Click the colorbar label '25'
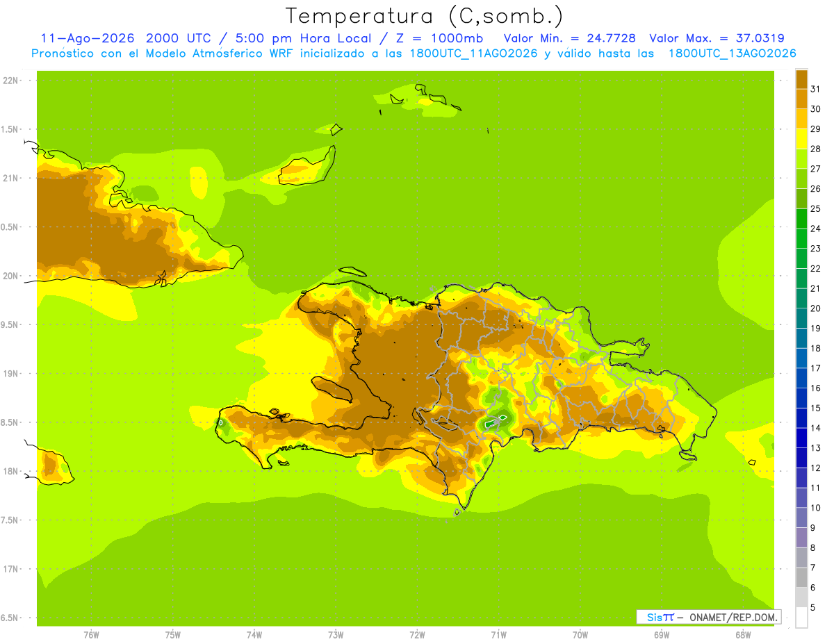The height and width of the screenshot is (644, 834). click(815, 208)
